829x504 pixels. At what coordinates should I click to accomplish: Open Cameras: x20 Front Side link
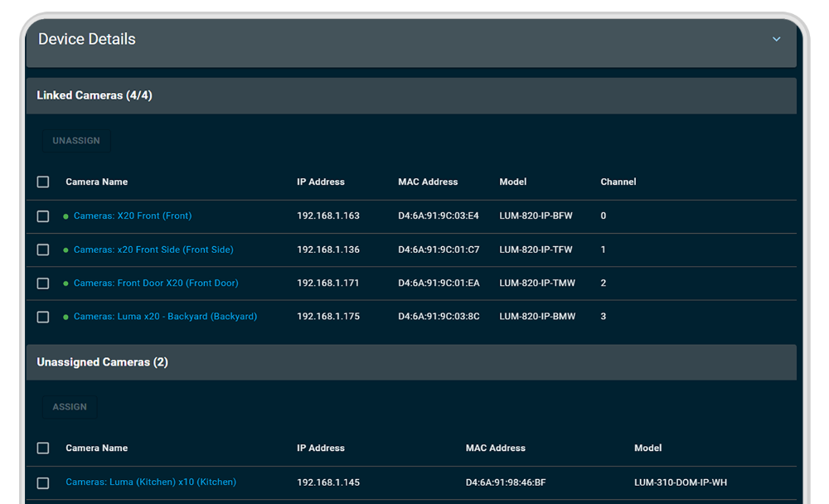[153, 250]
